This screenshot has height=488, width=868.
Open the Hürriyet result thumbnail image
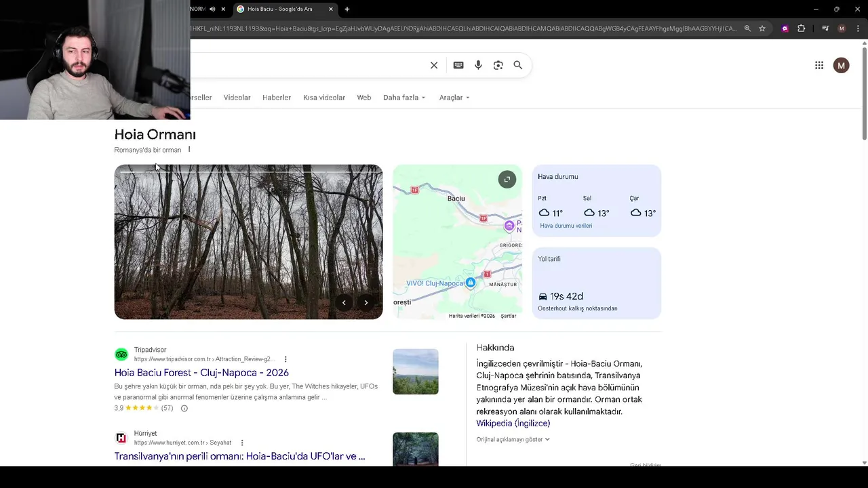point(416,449)
